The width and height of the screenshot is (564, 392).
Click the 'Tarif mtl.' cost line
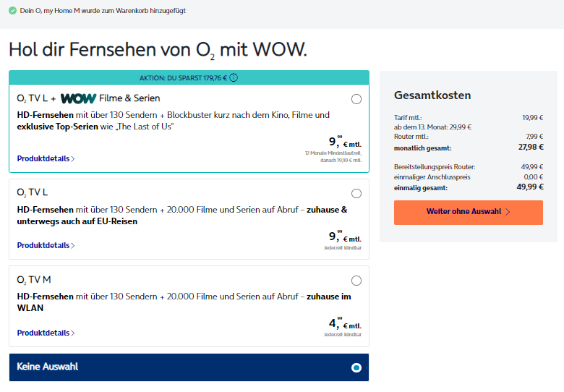[x=469, y=118]
